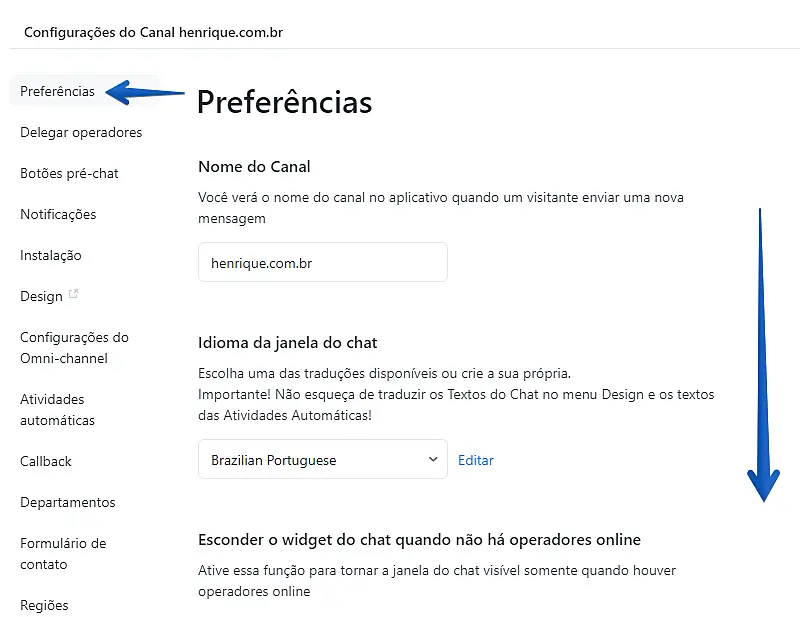Open the Design menu entry
The width and height of the screenshot is (805, 617).
click(41, 296)
